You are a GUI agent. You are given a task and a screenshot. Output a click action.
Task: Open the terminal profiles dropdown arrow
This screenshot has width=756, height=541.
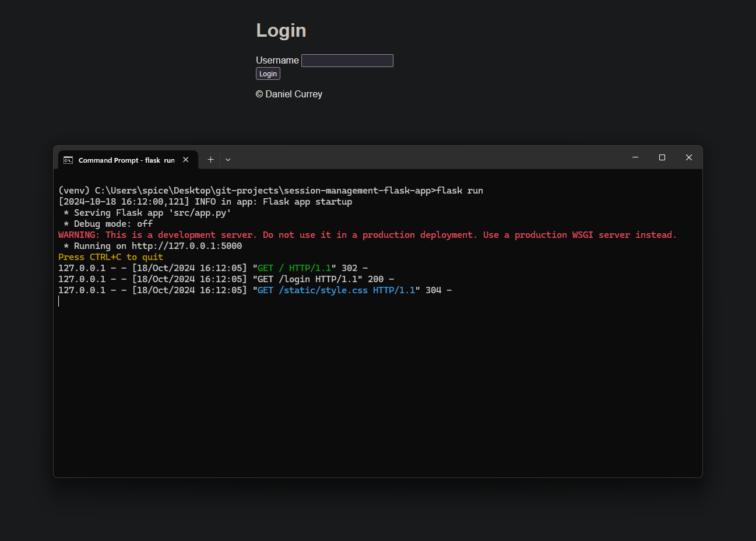pyautogui.click(x=228, y=160)
